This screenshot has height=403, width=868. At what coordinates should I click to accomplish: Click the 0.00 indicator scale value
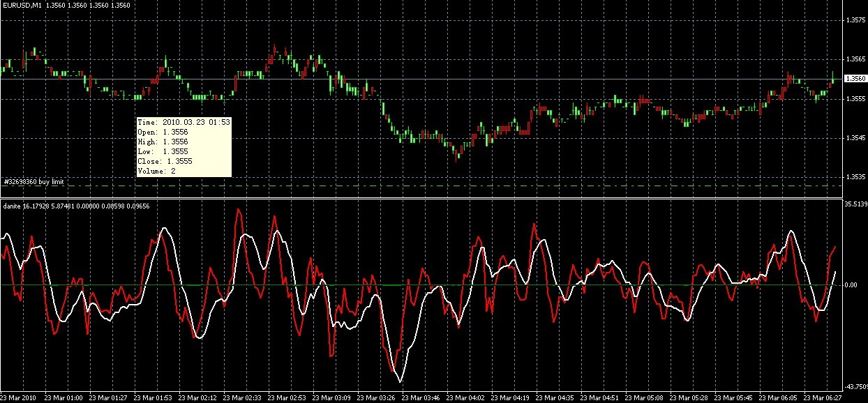click(851, 285)
